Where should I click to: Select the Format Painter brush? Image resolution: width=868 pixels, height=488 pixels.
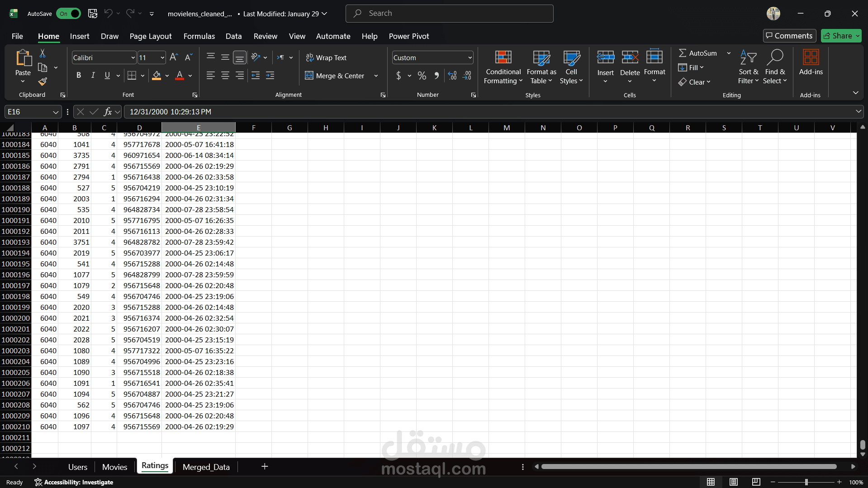[x=43, y=81]
